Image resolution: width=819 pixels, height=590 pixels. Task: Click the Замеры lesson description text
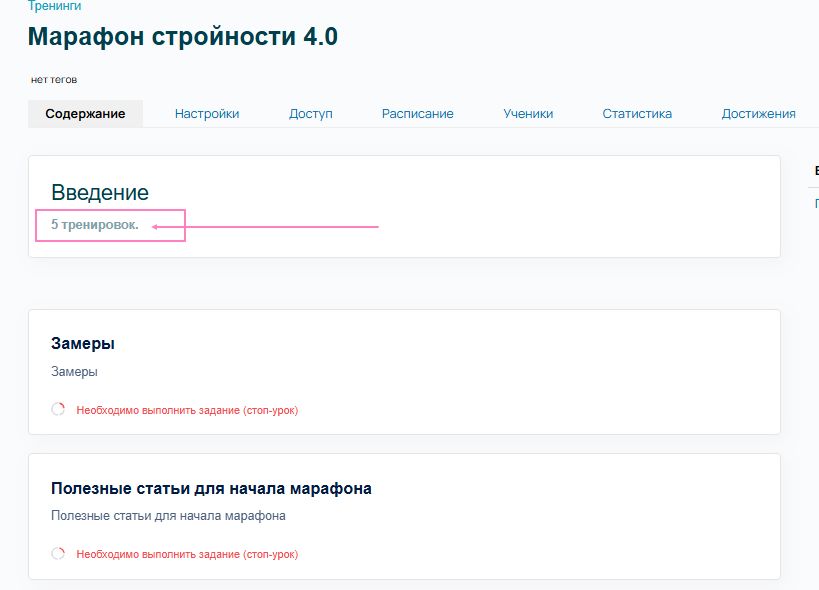click(74, 371)
